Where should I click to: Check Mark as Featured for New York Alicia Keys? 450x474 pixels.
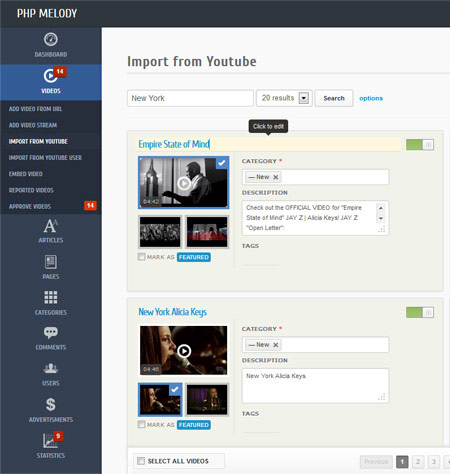[142, 424]
